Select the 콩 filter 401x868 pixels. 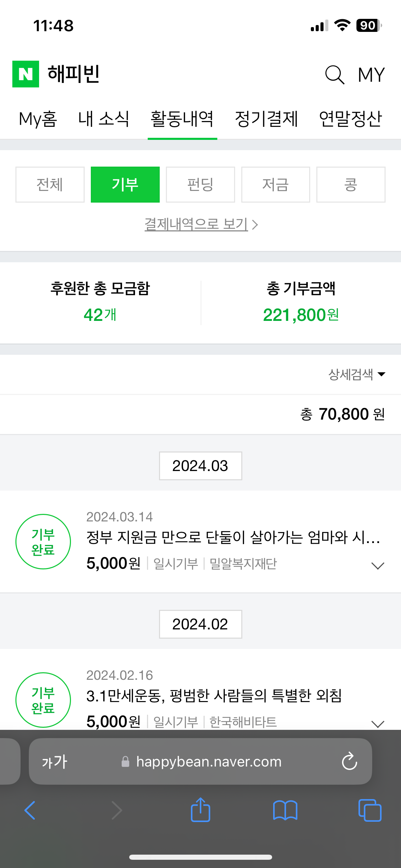tap(351, 185)
